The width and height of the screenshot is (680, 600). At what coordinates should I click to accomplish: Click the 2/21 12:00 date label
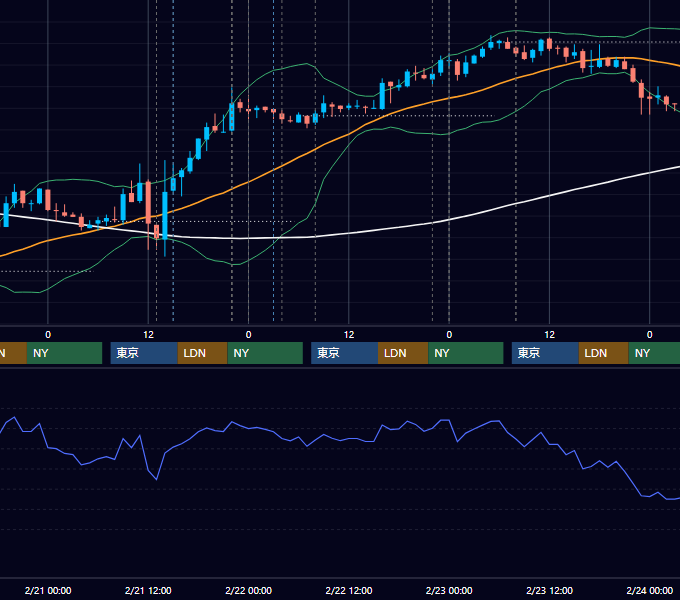point(148,590)
